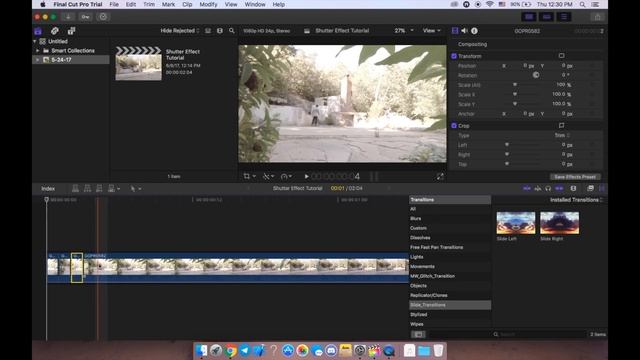Screen dimensions: 640x360
Task: Select Slide_Transitions category
Action: 450,305
